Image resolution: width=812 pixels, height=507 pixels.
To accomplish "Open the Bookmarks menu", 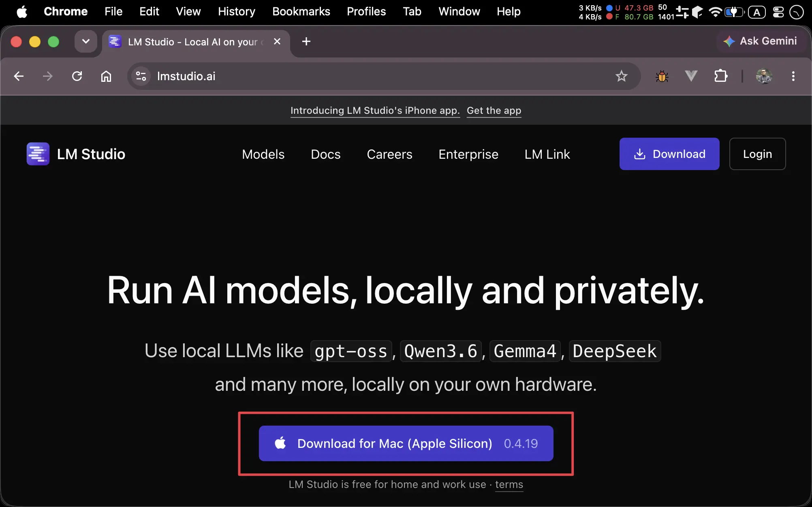I will pos(301,11).
